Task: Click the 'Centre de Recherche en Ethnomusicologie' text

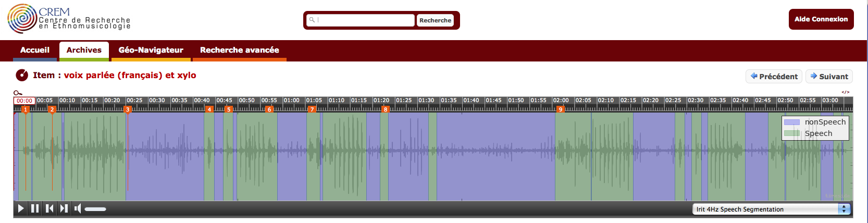Action: (84, 23)
